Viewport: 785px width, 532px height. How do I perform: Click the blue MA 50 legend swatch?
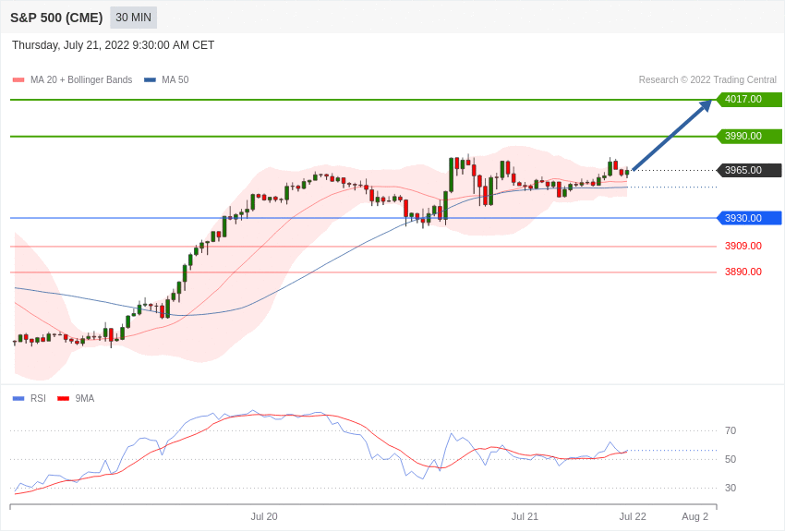[x=150, y=80]
